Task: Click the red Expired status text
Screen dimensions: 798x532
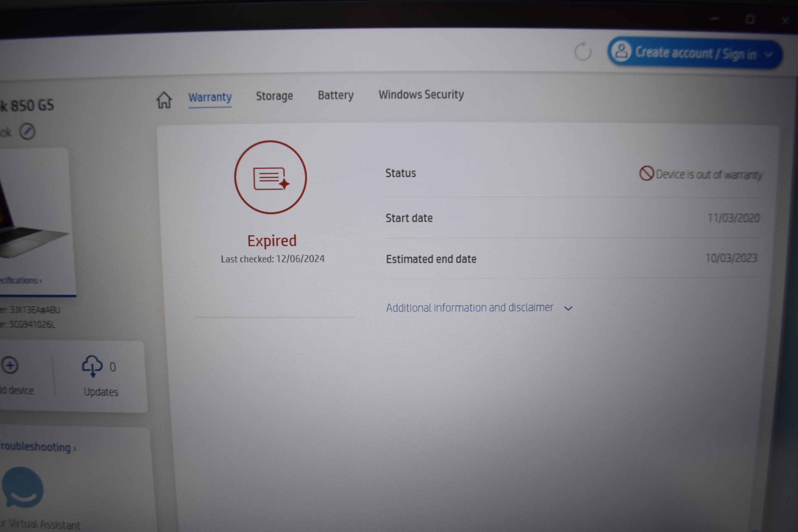Action: pyautogui.click(x=272, y=241)
